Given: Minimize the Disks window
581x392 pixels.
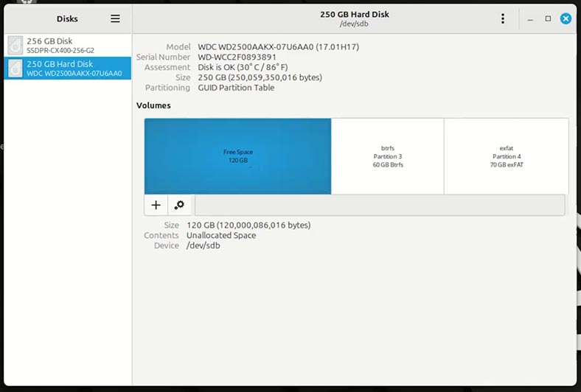Looking at the screenshot, I should pyautogui.click(x=530, y=19).
